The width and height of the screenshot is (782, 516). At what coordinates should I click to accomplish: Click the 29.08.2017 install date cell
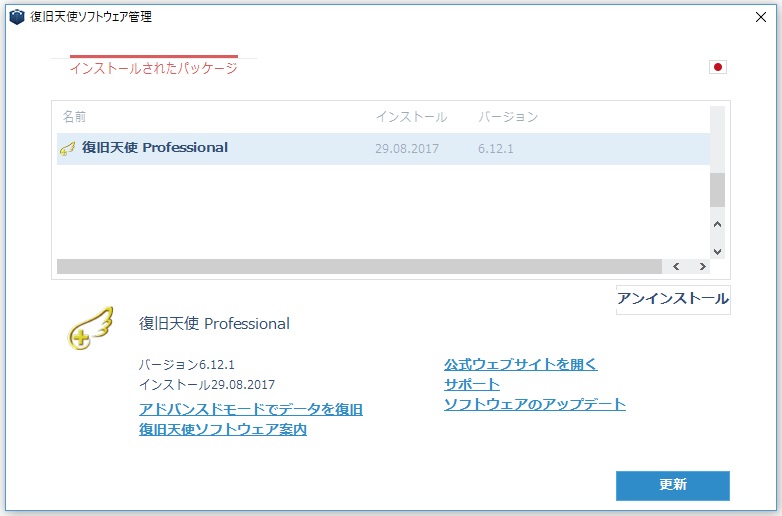tap(407, 149)
